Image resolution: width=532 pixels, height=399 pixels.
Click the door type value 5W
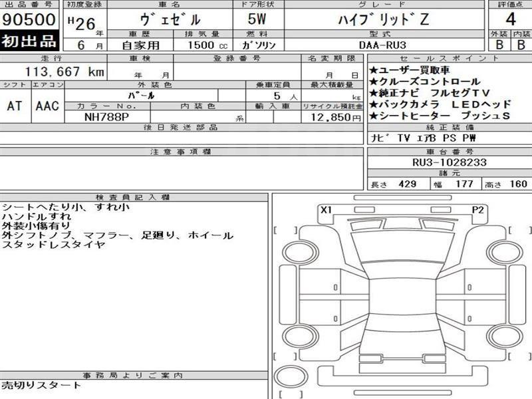(257, 19)
